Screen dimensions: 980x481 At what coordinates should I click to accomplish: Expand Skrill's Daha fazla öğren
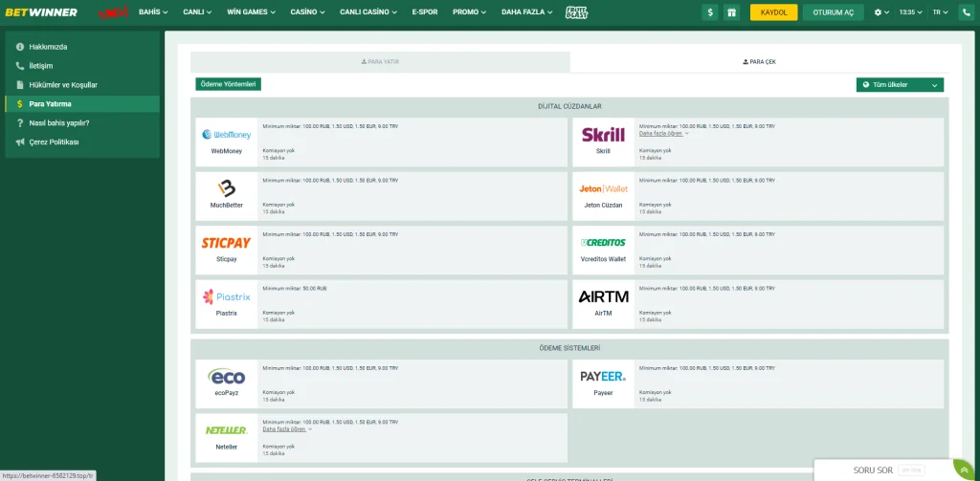[664, 134]
